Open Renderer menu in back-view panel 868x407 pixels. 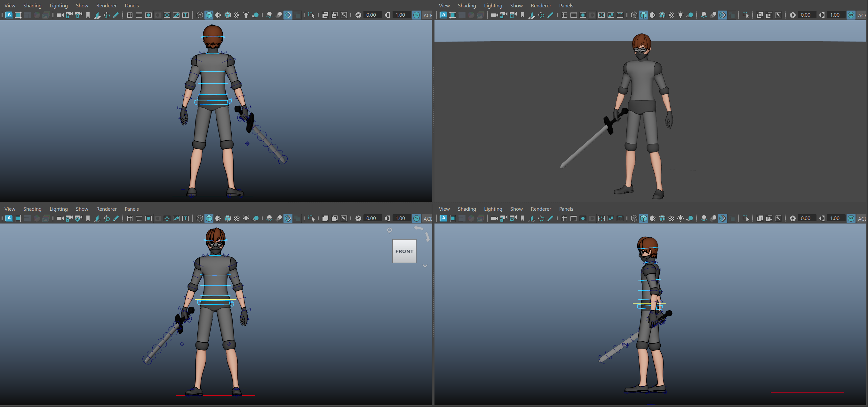click(107, 5)
